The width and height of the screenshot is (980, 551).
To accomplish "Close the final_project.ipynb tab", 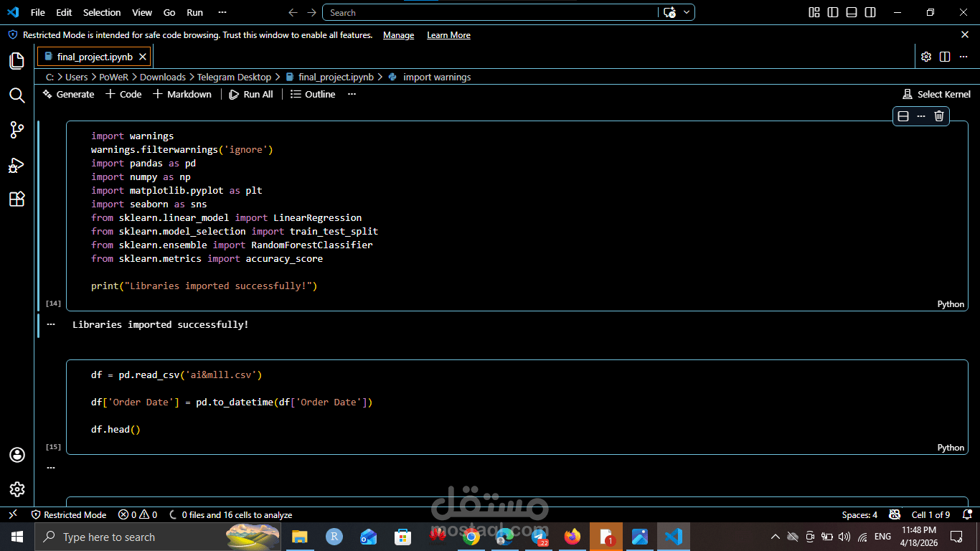I will (x=143, y=57).
